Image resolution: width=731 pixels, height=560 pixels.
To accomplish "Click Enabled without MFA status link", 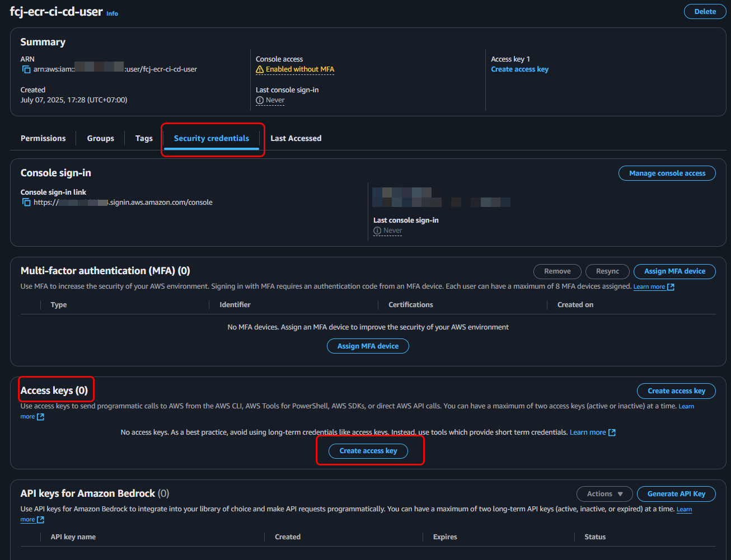I will pyautogui.click(x=299, y=69).
